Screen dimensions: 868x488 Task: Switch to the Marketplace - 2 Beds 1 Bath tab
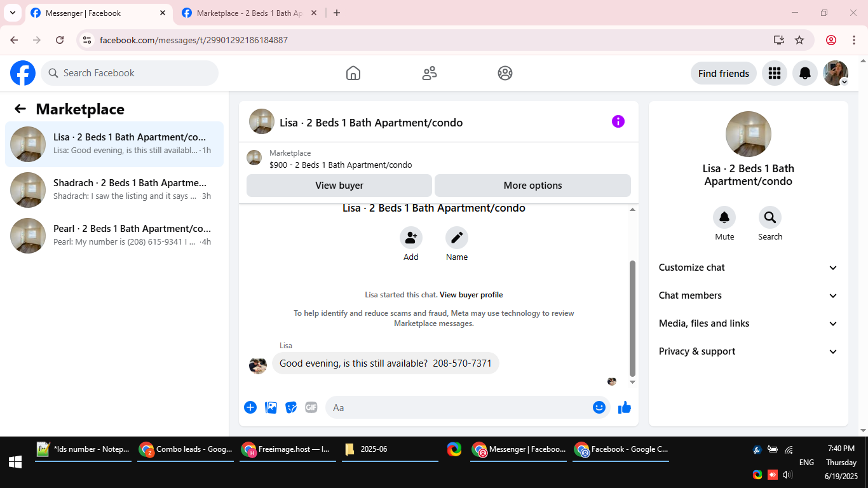point(249,13)
